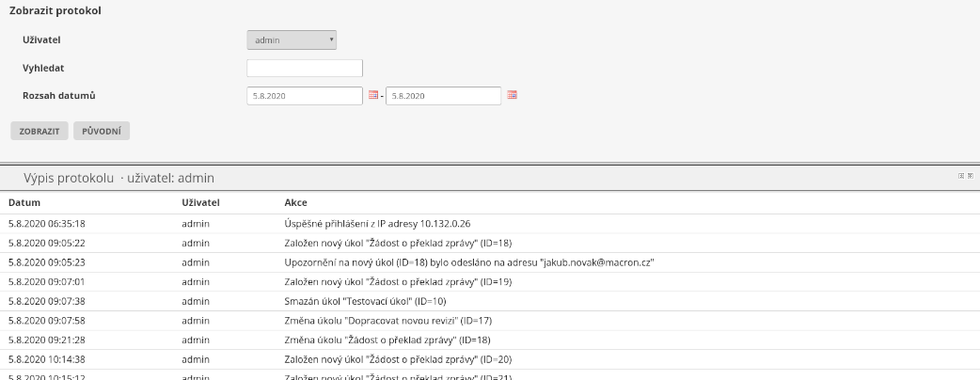Click the Založen nový úkol (ID=19) entry

coord(384,281)
